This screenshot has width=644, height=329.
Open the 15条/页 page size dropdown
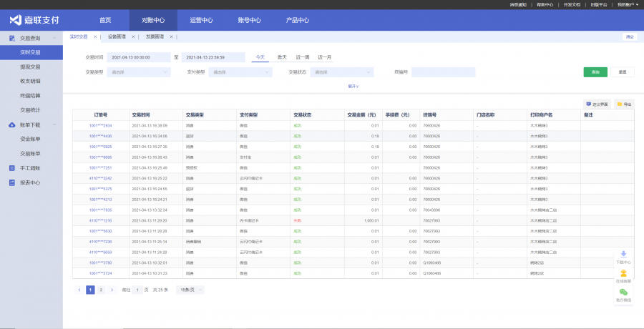tap(190, 290)
